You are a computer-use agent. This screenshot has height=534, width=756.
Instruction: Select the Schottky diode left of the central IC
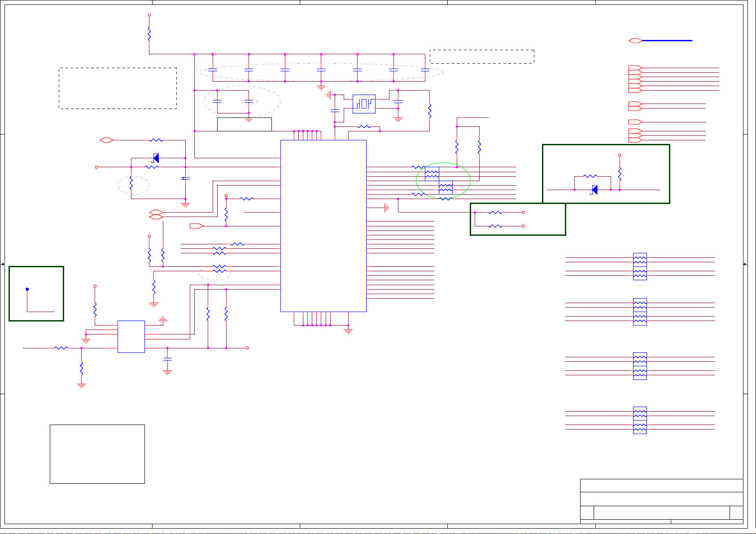155,158
